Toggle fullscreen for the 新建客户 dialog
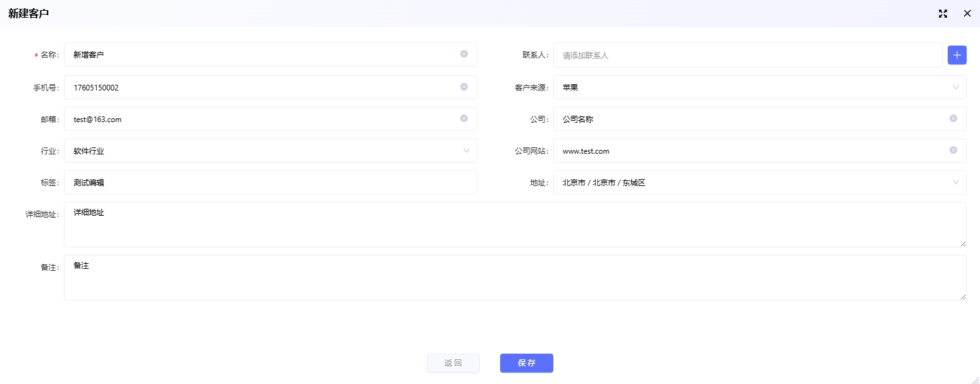The image size is (980, 384). [943, 13]
